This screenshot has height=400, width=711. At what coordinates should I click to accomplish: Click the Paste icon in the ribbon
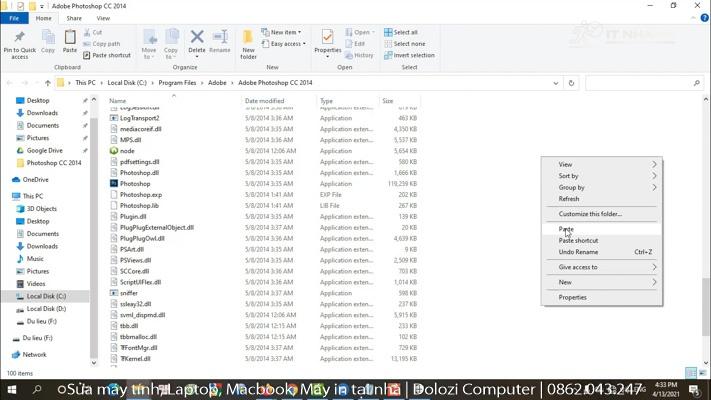click(x=70, y=40)
